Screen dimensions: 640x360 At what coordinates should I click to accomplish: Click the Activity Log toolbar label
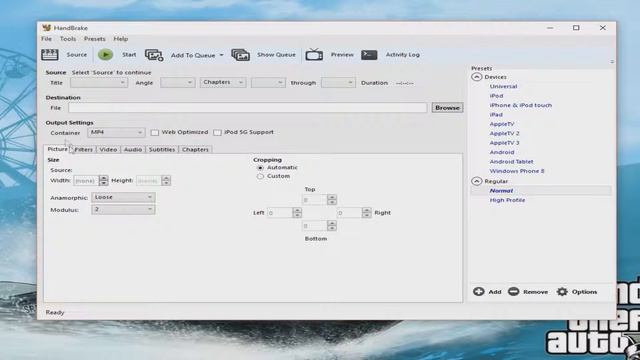(x=402, y=55)
